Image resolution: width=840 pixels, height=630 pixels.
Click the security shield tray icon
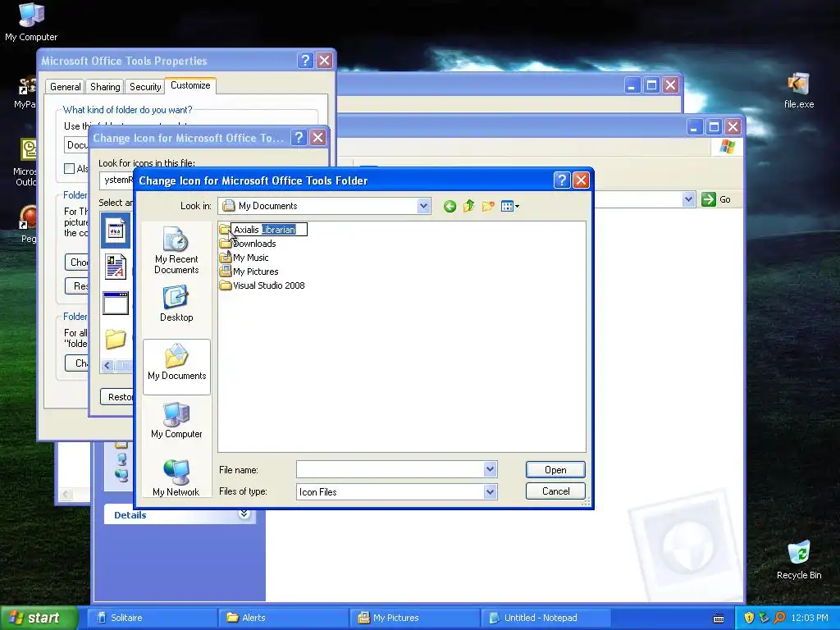(749, 618)
